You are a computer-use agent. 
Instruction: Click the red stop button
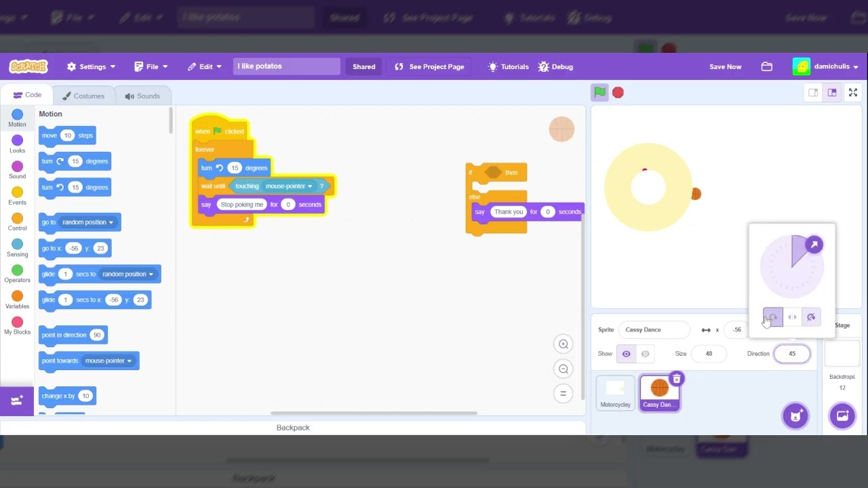(618, 92)
